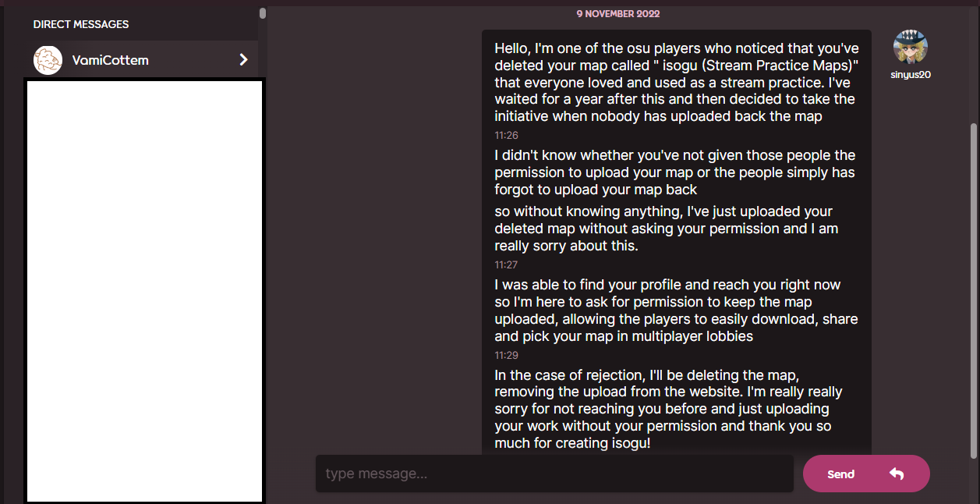This screenshot has height=504, width=980.
Task: Select message beginning 'In the case of rejection'
Action: click(x=668, y=410)
